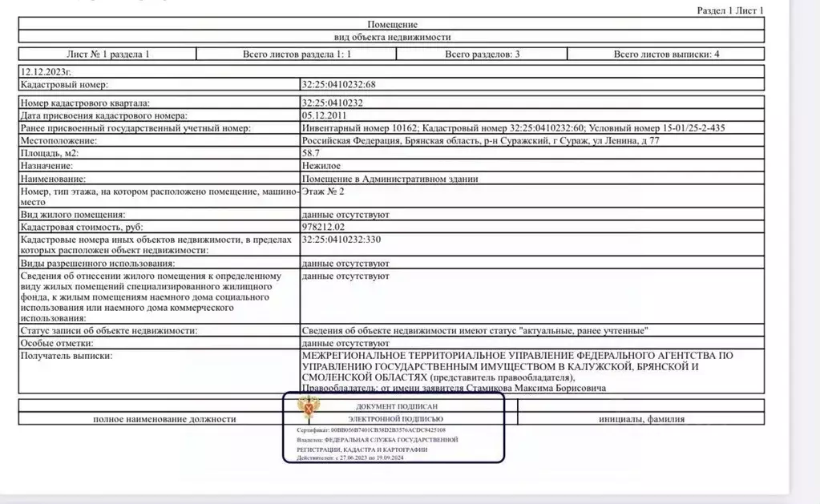Screen dimensions: 820x504
Task: Select the 'Лист № 1 раздела 1' tab cell
Action: point(107,52)
